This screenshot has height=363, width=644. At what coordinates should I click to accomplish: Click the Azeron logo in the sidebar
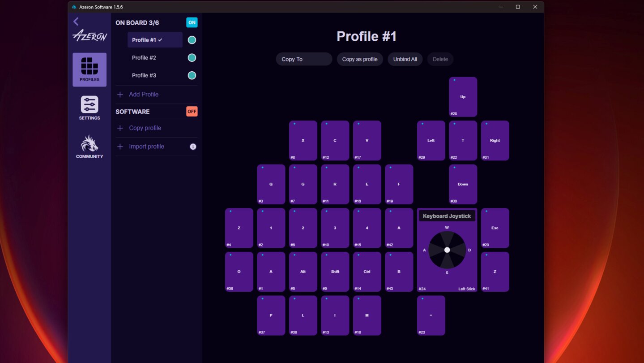(90, 35)
